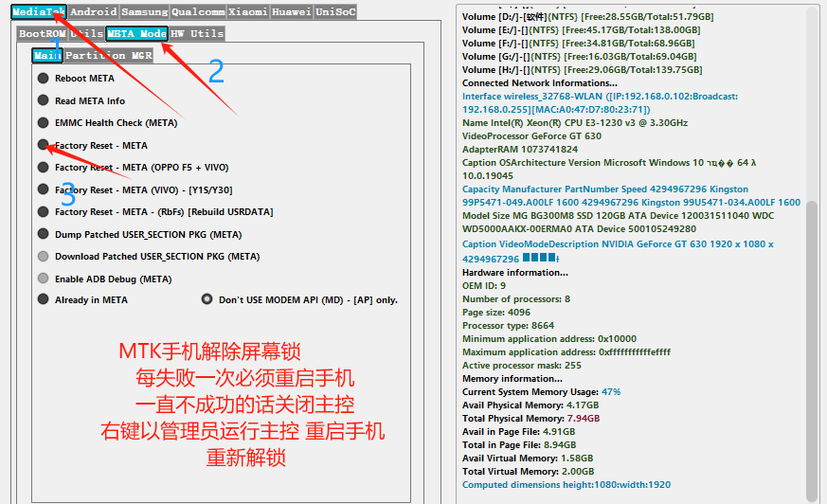
Task: Click the Volume [D:/] log entry
Action: [x=588, y=17]
